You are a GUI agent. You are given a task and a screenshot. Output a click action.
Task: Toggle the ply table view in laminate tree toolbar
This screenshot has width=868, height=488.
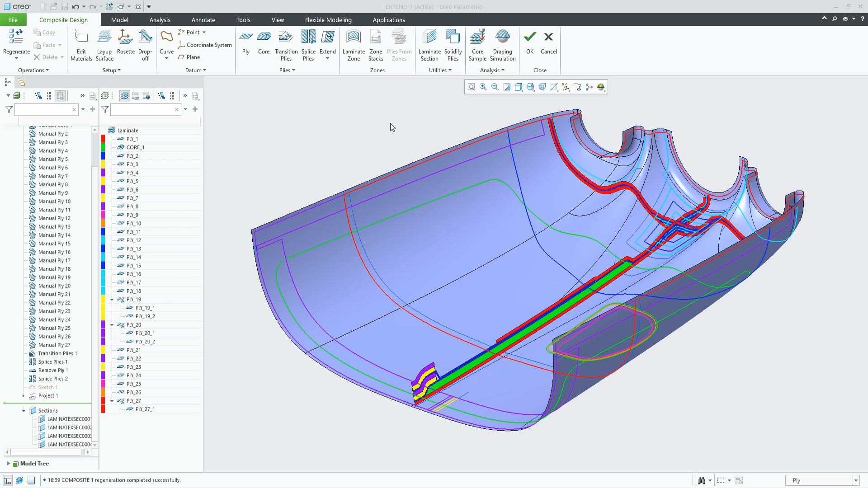pos(135,96)
